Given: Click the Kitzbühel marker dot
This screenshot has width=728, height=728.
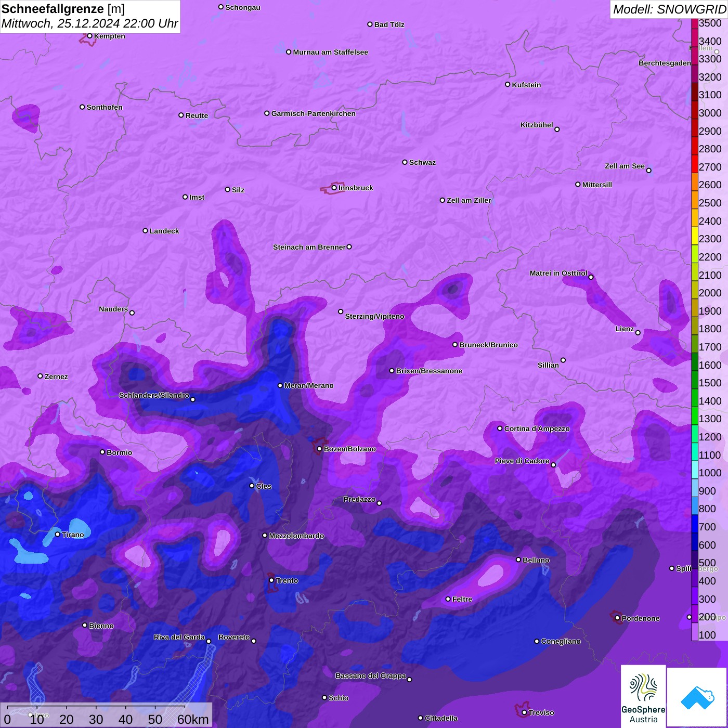Looking at the screenshot, I should pos(557,129).
